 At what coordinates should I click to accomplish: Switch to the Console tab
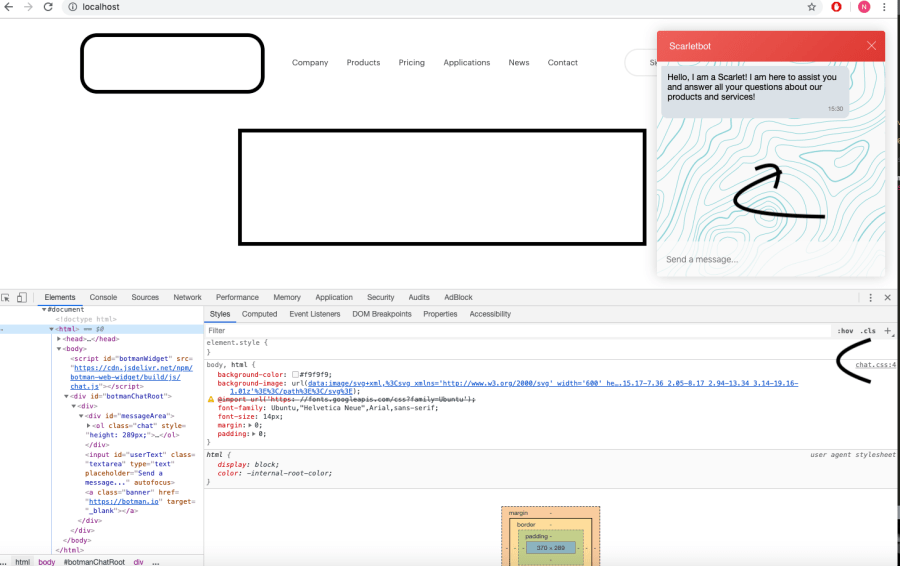point(103,297)
